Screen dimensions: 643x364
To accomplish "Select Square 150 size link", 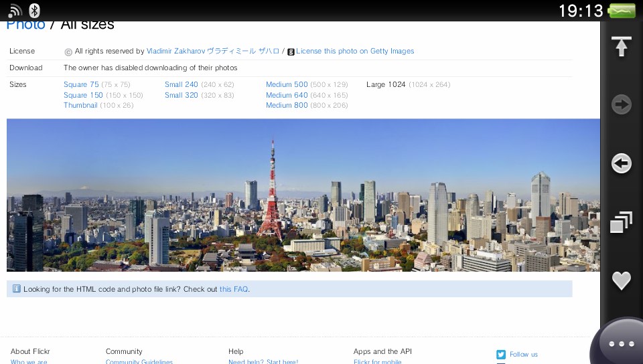I will pyautogui.click(x=83, y=96).
